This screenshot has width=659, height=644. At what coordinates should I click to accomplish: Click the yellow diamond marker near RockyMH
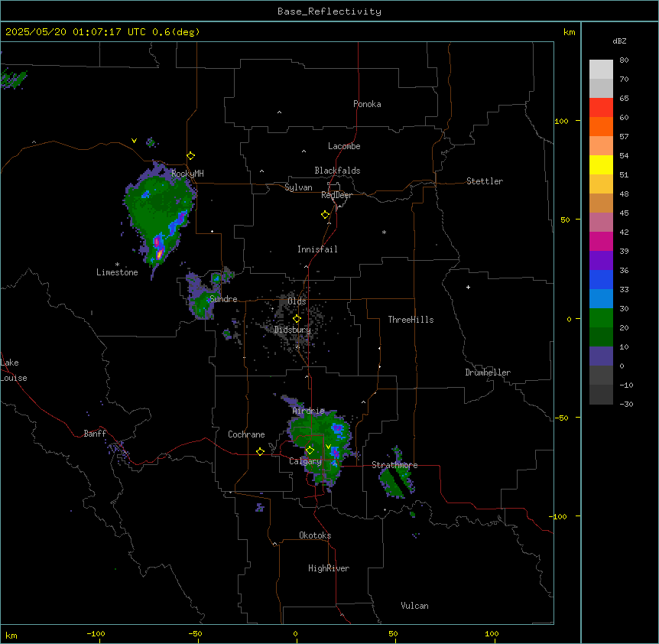point(191,156)
